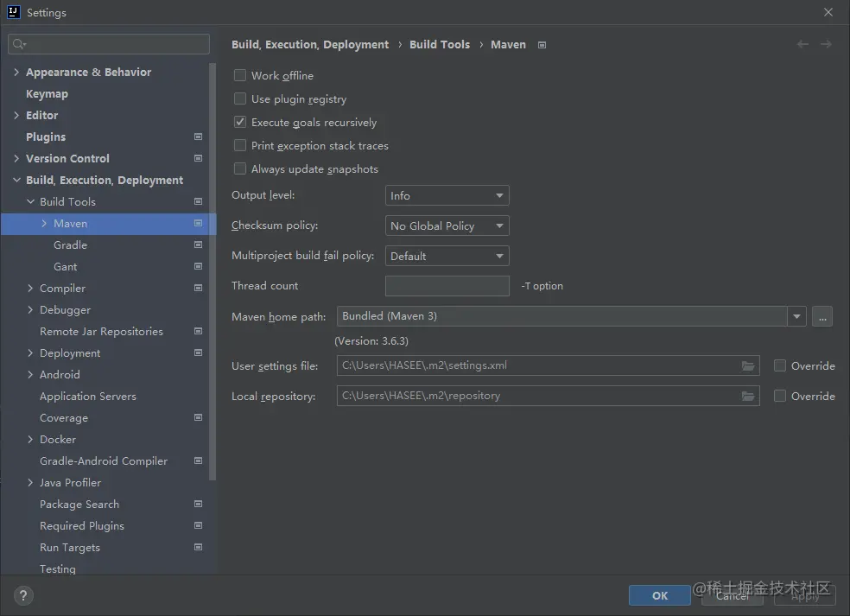This screenshot has width=850, height=616.
Task: Enable Always update snapshots
Action: [x=239, y=168]
